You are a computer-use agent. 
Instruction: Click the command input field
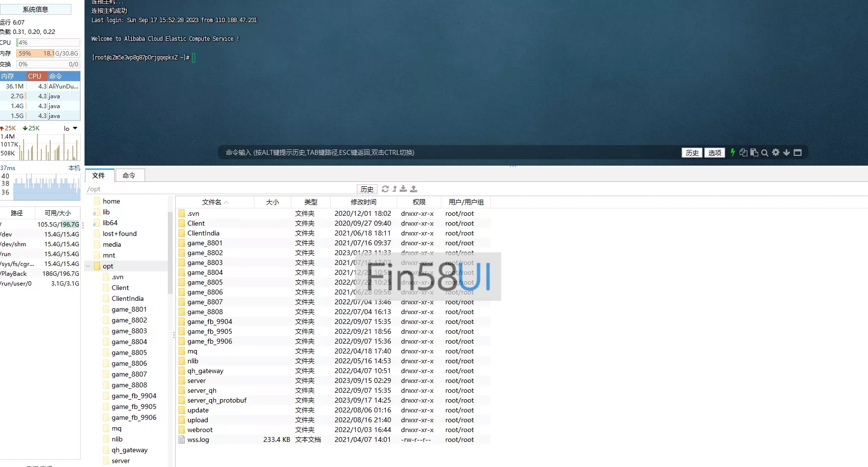(x=443, y=152)
